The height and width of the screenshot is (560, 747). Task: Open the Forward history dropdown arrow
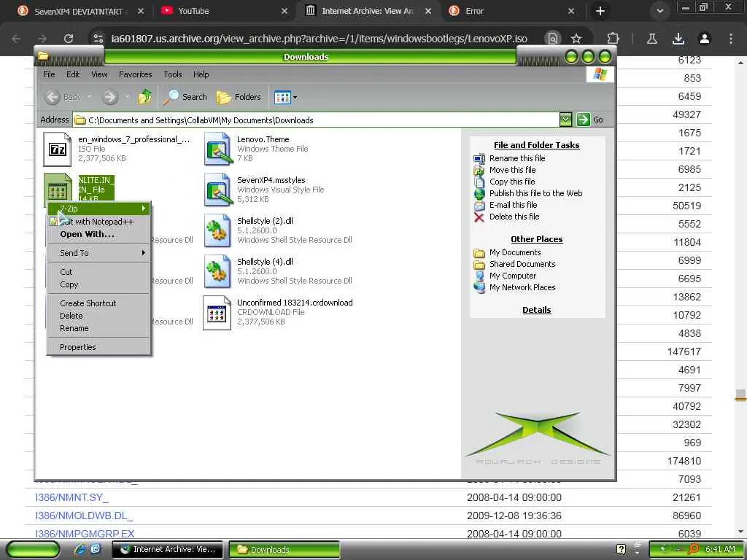tap(127, 97)
